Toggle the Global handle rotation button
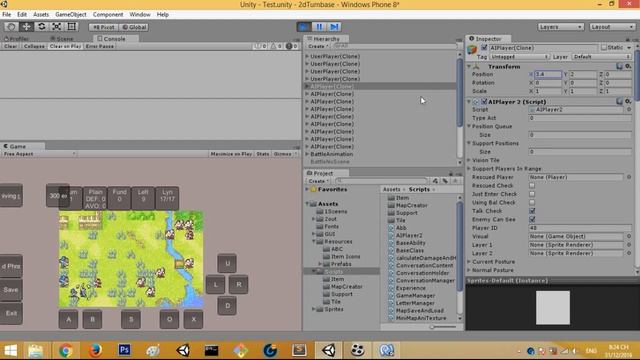Screen dimensions: 640x360 click(134, 27)
